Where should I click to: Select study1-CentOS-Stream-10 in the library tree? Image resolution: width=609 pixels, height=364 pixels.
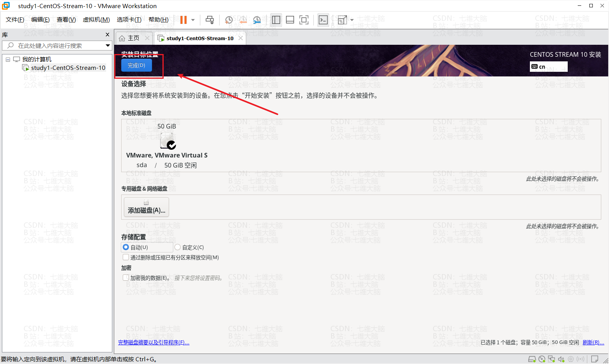[x=68, y=68]
